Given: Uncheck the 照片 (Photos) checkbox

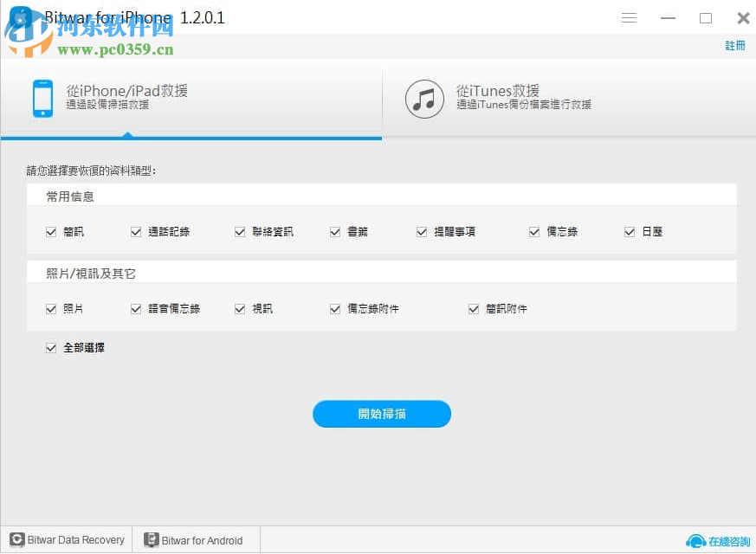Looking at the screenshot, I should 51,307.
